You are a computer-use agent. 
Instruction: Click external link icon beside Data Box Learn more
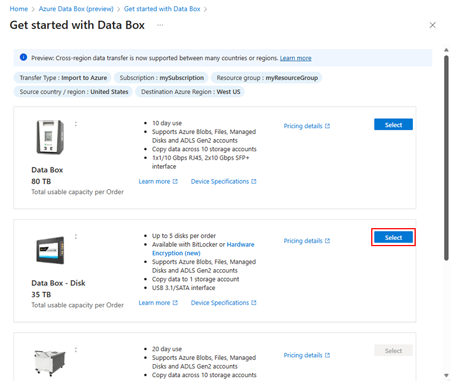coord(175,181)
